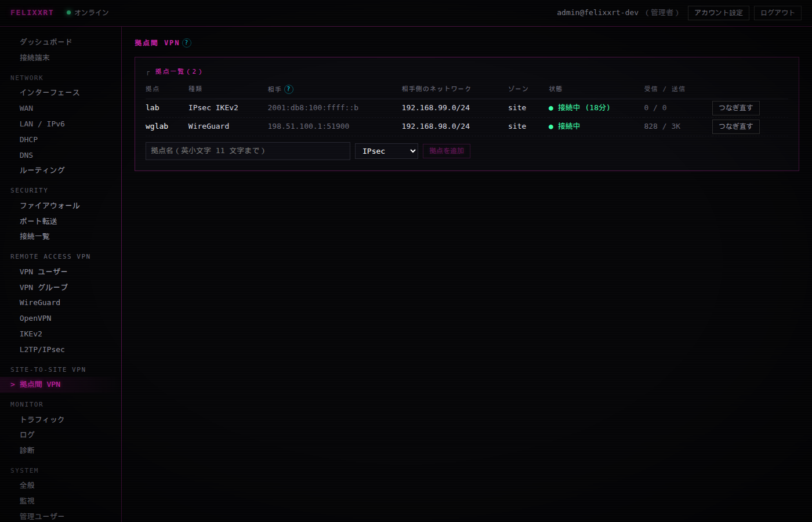Select ポート転送 in the sidebar
The height and width of the screenshot is (522, 812).
click(x=38, y=221)
